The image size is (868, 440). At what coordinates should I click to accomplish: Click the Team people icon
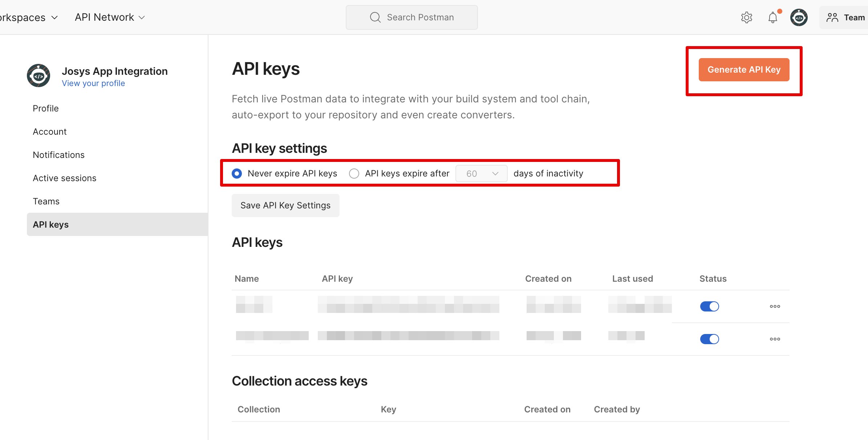coord(832,17)
